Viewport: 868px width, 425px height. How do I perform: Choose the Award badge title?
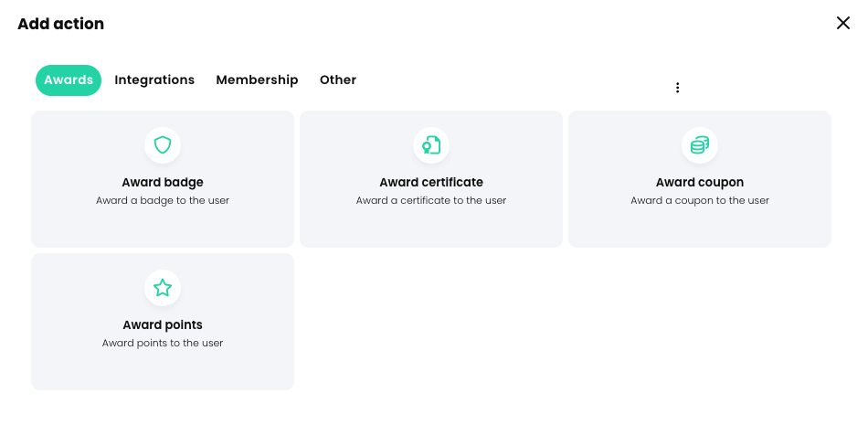click(x=163, y=182)
